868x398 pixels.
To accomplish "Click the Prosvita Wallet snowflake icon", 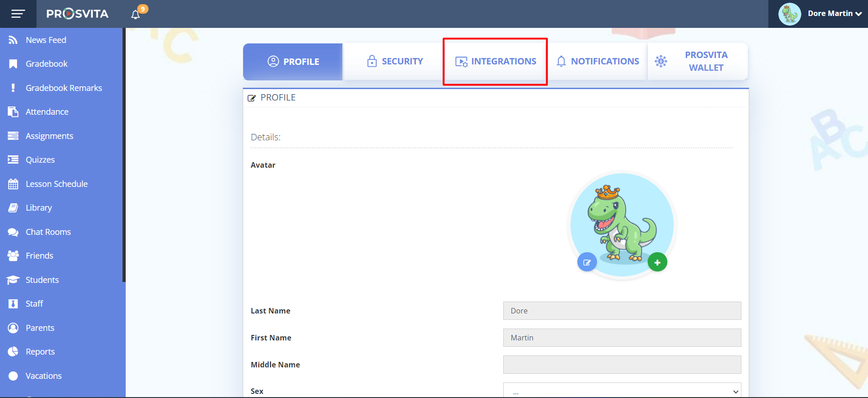I will 661,61.
